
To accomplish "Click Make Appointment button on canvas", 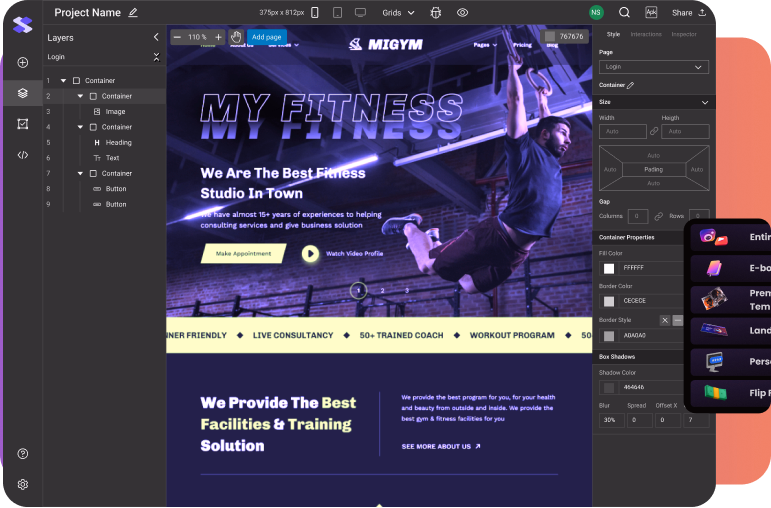I will (x=243, y=253).
